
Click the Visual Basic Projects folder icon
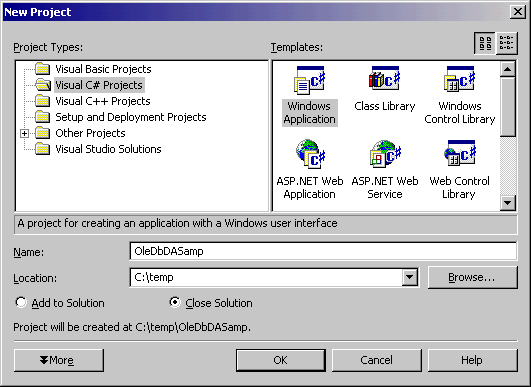43,69
